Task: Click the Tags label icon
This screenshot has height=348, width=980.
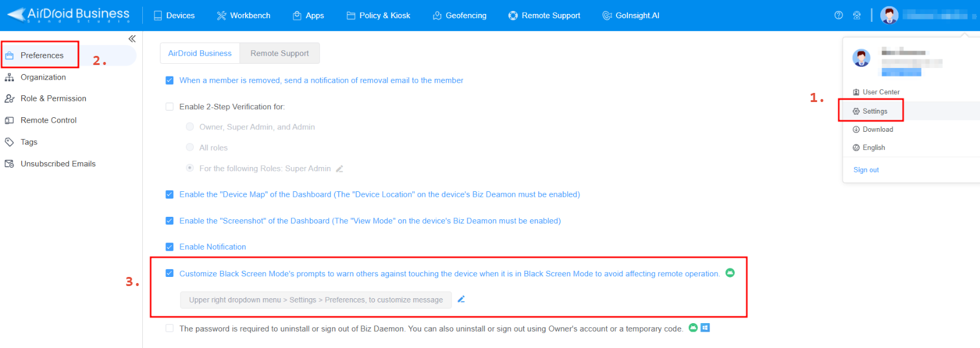Action: click(x=9, y=142)
